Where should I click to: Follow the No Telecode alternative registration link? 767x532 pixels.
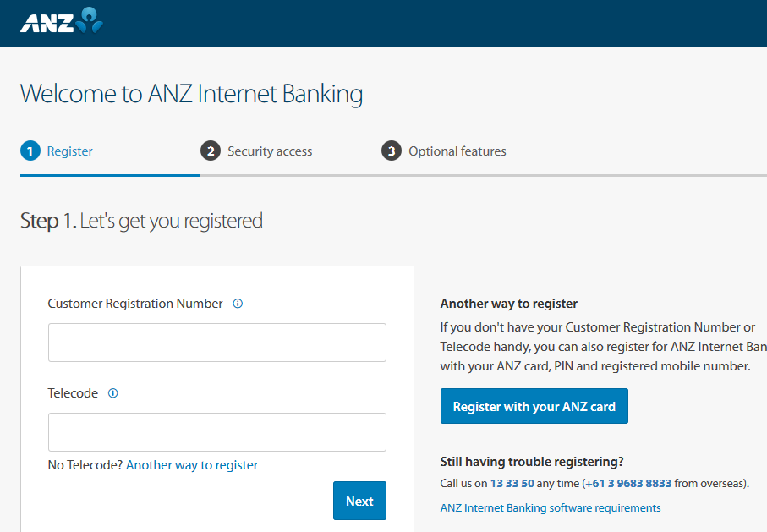coord(192,465)
